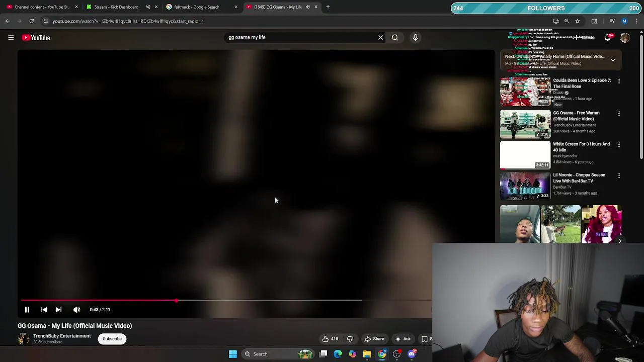Image resolution: width=644 pixels, height=362 pixels.
Task: Click the Ask button
Action: pyautogui.click(x=403, y=339)
